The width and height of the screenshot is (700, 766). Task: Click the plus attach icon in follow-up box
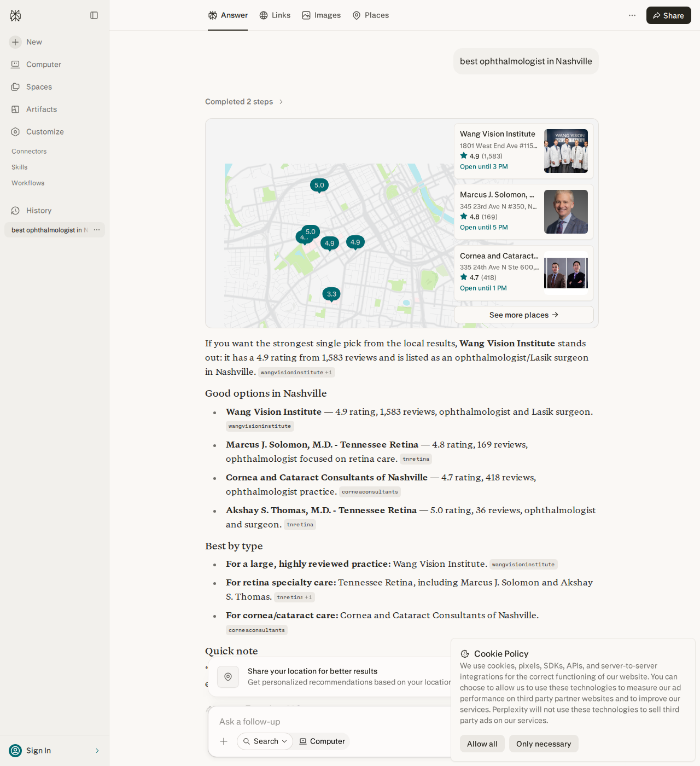(x=224, y=741)
